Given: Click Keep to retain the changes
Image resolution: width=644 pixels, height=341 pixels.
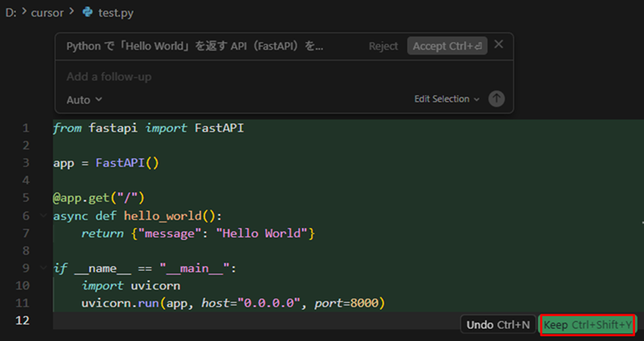Looking at the screenshot, I should coord(587,324).
